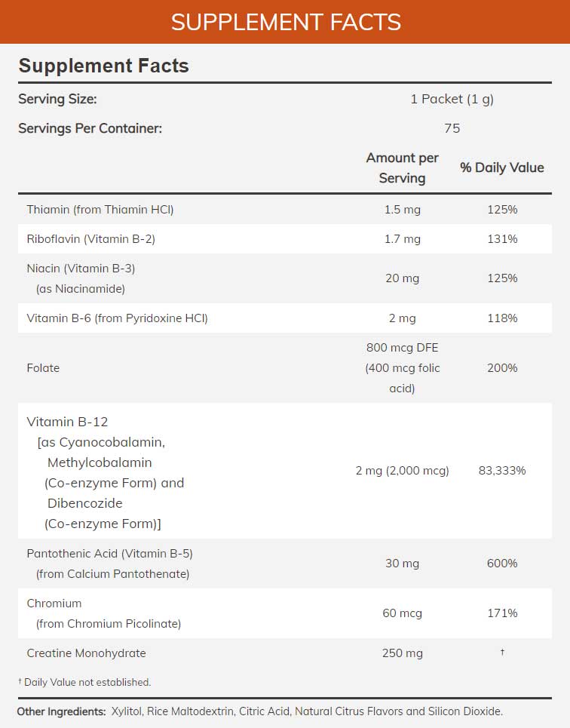The width and height of the screenshot is (570, 728).
Task: Click the Amount per Serving column header
Action: click(x=402, y=167)
